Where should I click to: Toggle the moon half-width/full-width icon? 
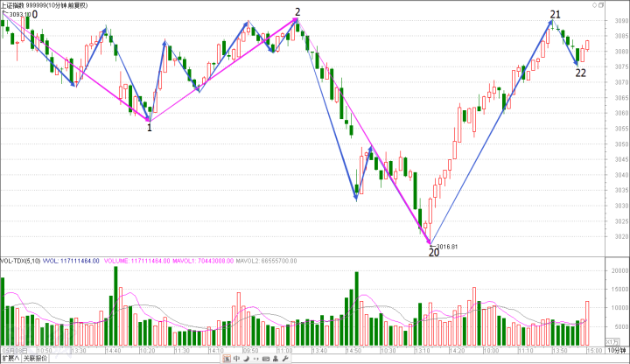246,358
